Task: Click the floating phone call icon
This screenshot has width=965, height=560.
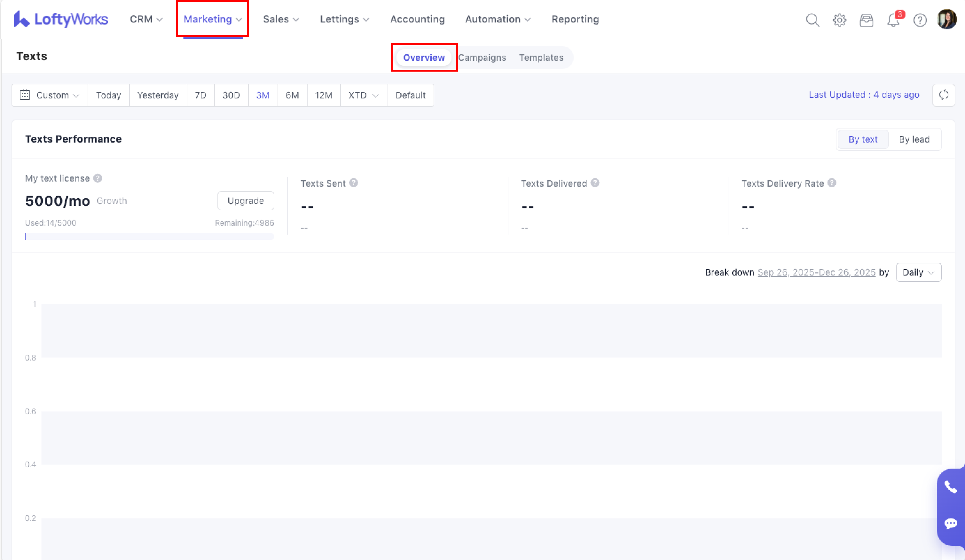Action: pyautogui.click(x=950, y=487)
